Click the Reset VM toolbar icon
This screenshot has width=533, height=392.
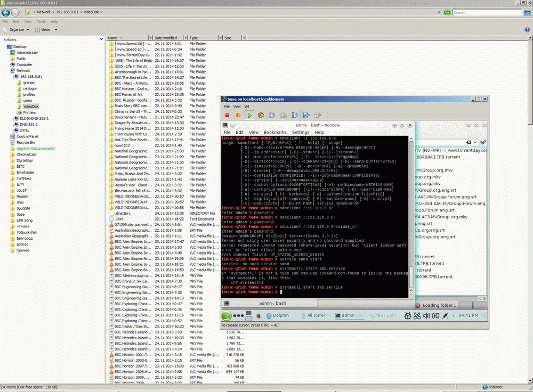[x=261, y=115]
